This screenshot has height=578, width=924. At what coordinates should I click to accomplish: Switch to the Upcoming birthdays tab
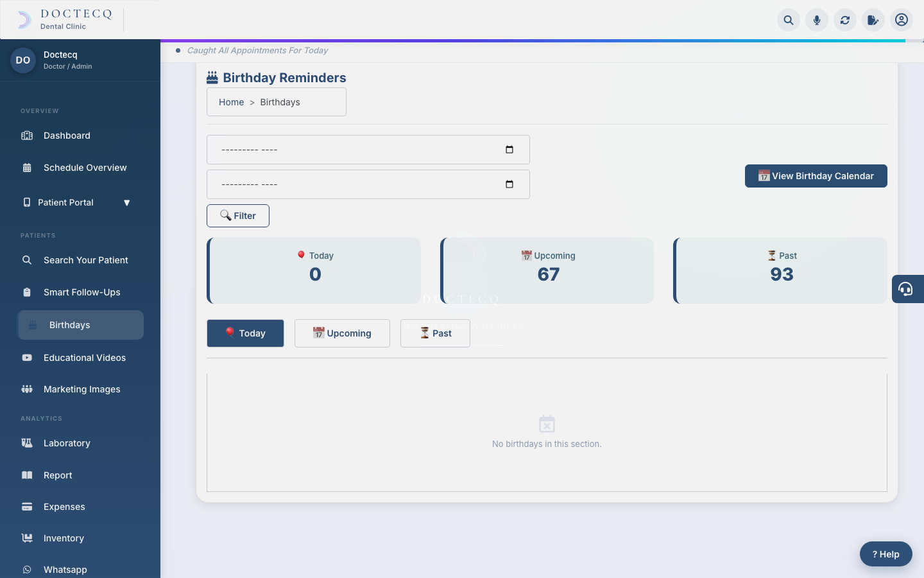pos(342,333)
